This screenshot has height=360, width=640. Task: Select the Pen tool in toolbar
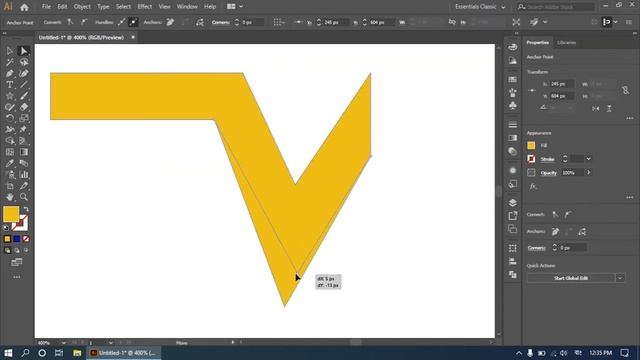coord(9,73)
